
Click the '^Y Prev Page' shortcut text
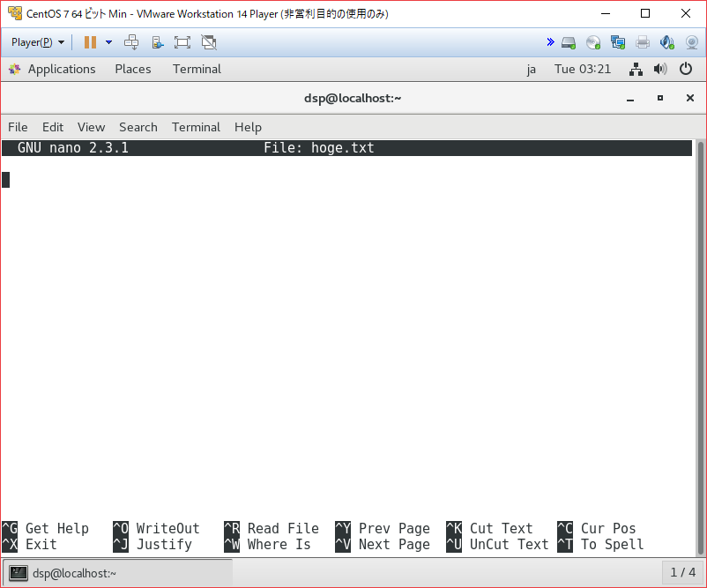tap(383, 528)
